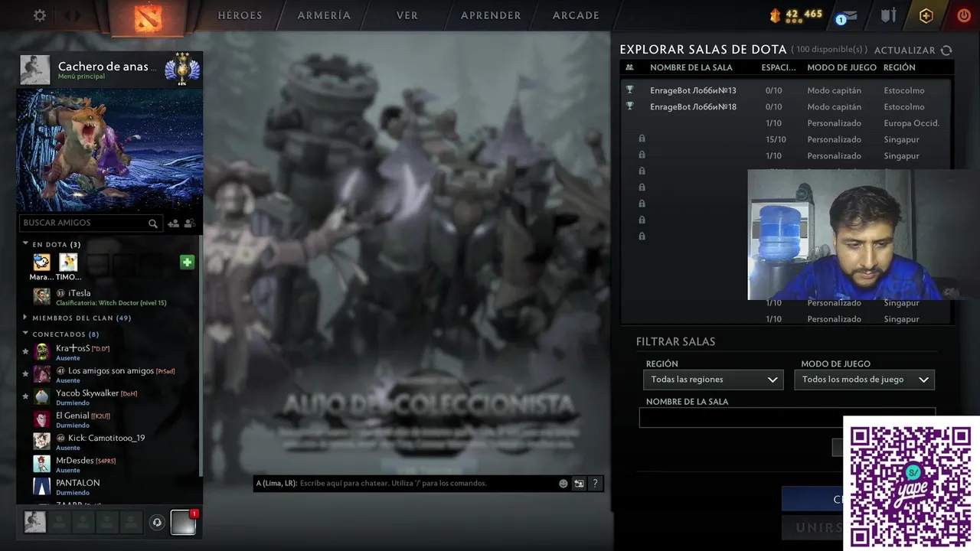The height and width of the screenshot is (551, 980).
Task: Click the headset voice icon
Action: point(157,523)
